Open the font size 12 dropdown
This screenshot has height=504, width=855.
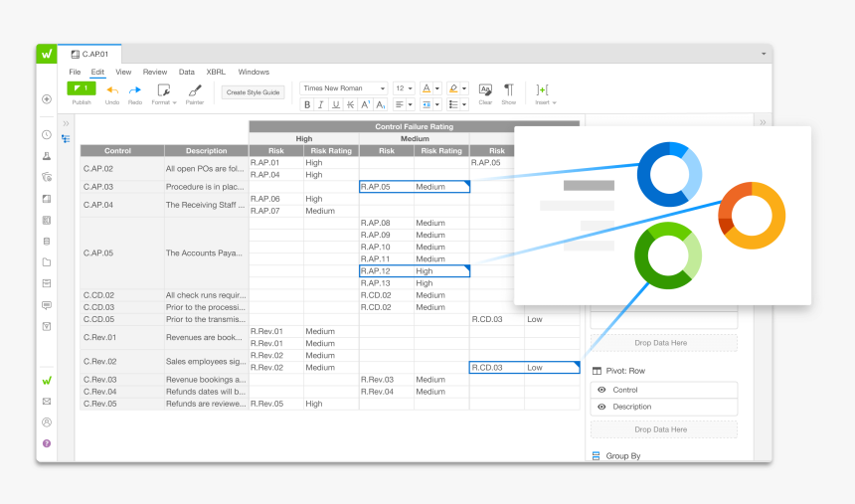(404, 88)
